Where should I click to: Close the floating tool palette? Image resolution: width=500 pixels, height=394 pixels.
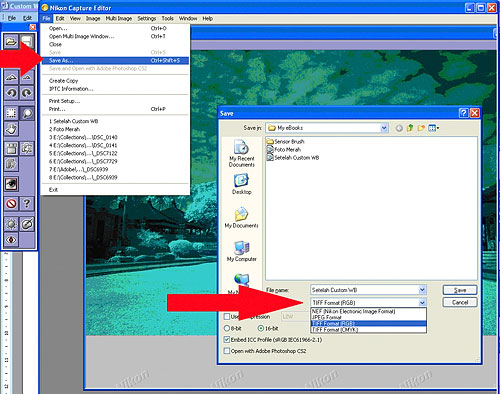click(32, 27)
